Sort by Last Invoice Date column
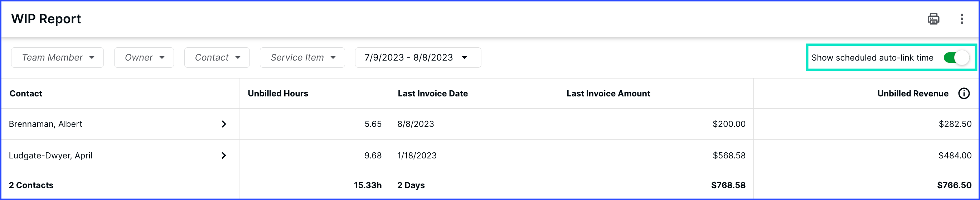 coord(433,93)
